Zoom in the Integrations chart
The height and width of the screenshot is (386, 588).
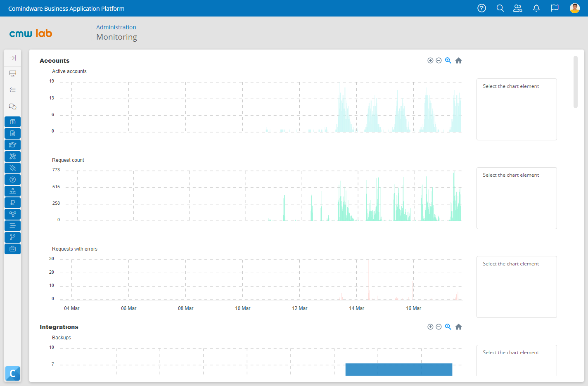430,327
